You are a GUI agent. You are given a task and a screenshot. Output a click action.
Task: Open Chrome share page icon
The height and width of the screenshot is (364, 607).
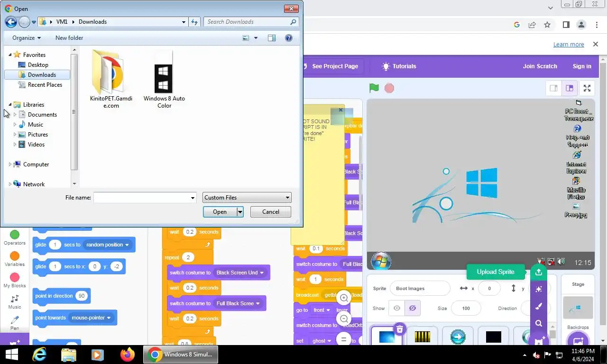click(x=532, y=25)
